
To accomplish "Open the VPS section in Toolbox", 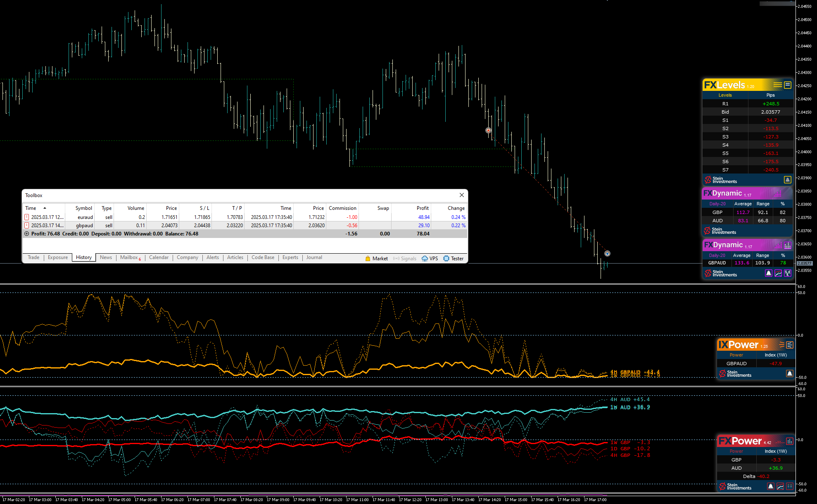I will click(x=430, y=259).
